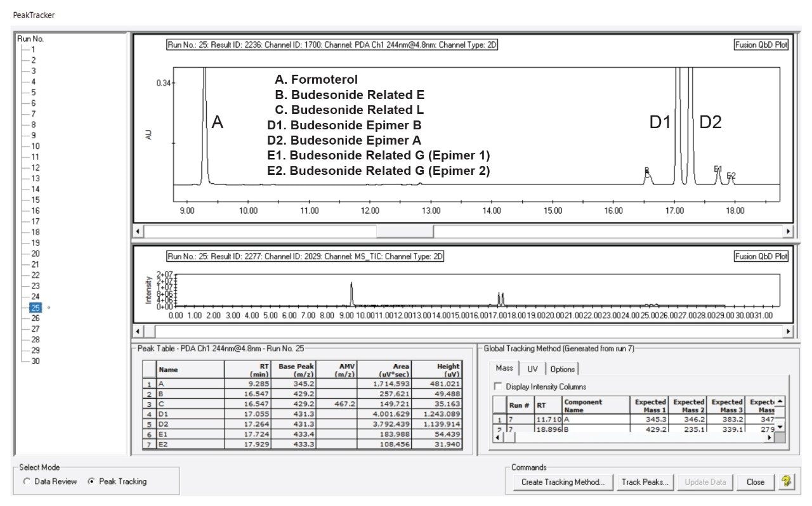Select Run No. 1 in tree

click(x=33, y=49)
